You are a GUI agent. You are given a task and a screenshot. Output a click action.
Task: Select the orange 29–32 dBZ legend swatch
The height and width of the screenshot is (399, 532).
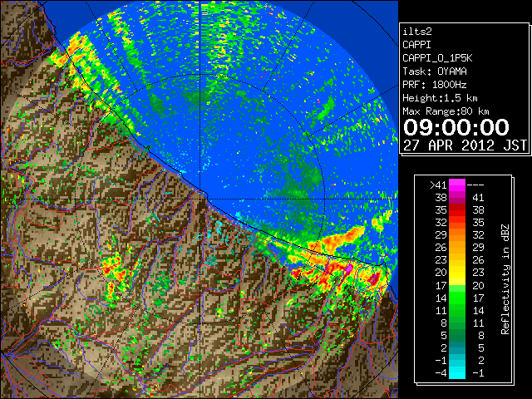[457, 235]
